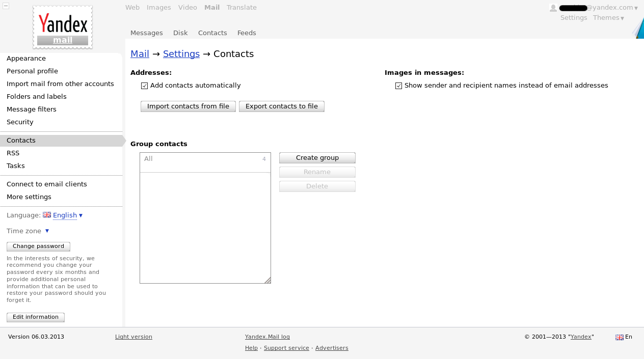This screenshot has height=359, width=644.
Task: Expand the account email dropdown arrow
Action: tap(636, 8)
